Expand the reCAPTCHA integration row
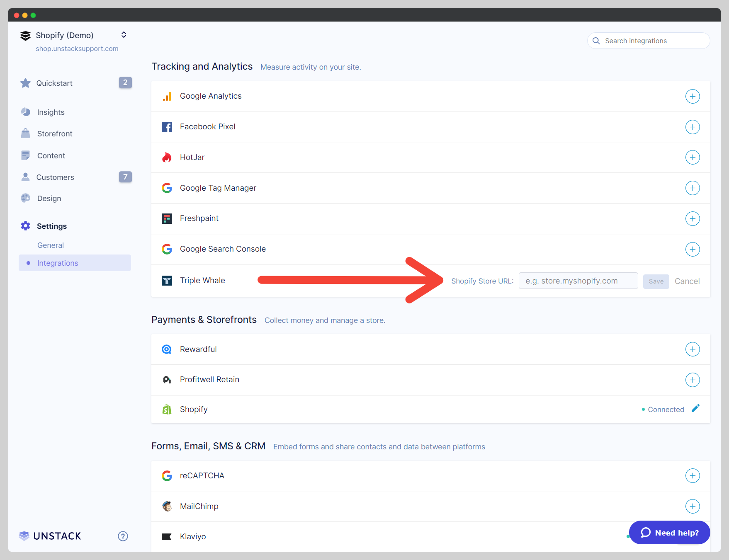The image size is (729, 560). coord(692,475)
